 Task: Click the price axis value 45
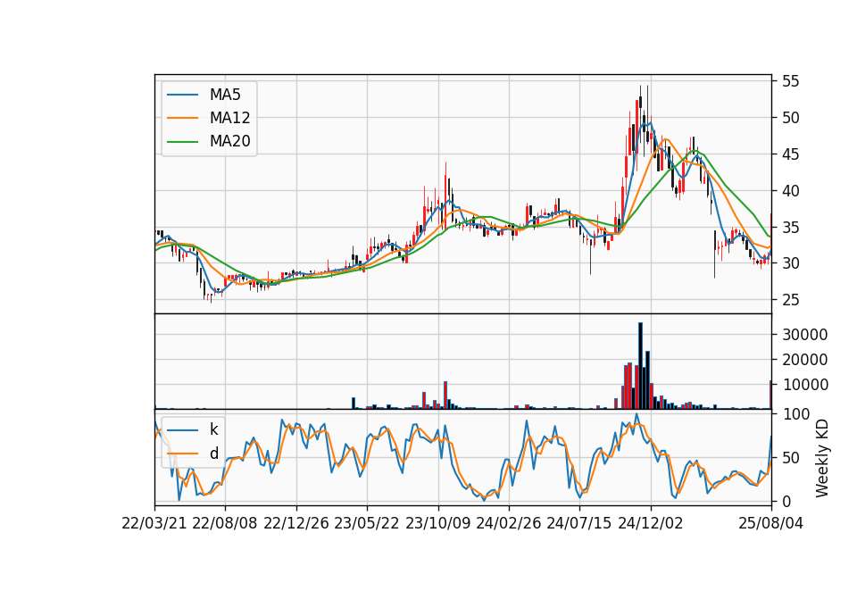[x=790, y=154]
